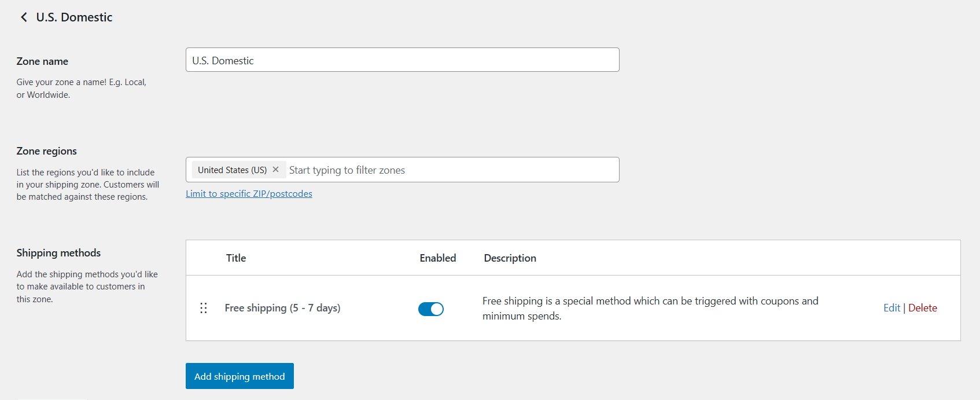Image resolution: width=980 pixels, height=400 pixels.
Task: Click Delete to remove Free shipping method
Action: pos(922,307)
